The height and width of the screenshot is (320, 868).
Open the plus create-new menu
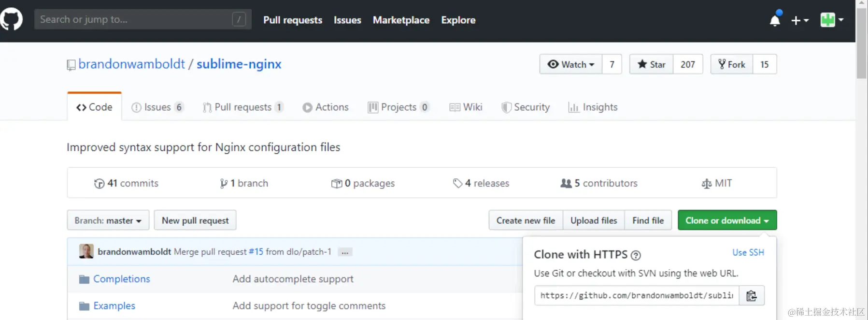(800, 20)
